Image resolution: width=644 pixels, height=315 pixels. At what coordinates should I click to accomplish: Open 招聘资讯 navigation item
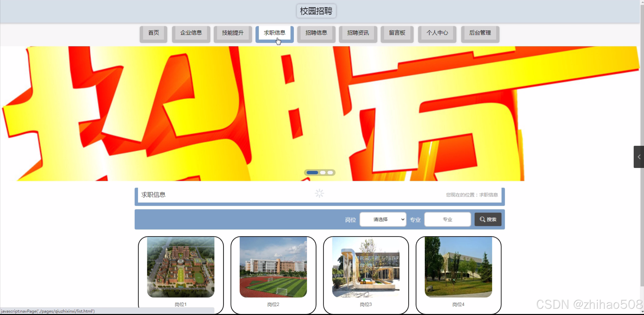pyautogui.click(x=358, y=33)
